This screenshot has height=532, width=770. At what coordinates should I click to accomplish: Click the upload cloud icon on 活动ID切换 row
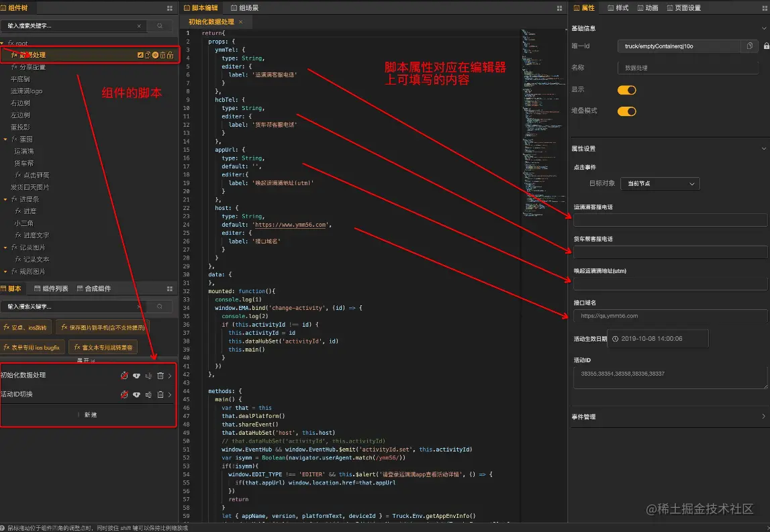pyautogui.click(x=136, y=394)
